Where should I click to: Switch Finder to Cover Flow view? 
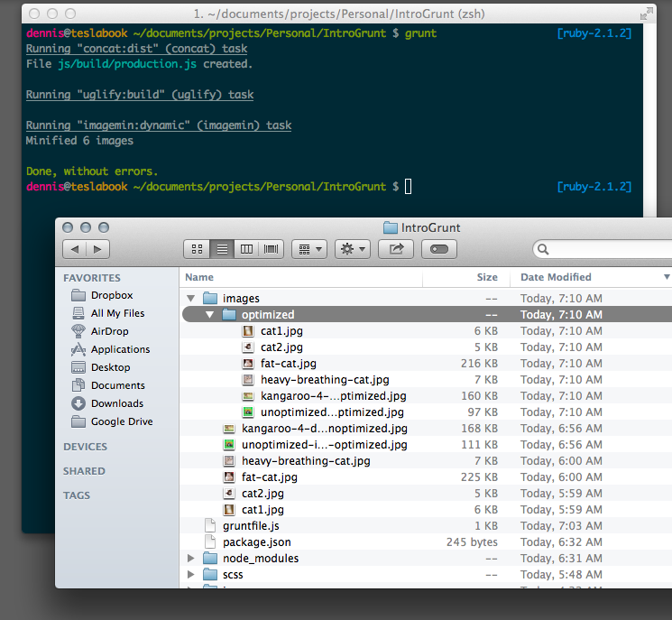271,249
